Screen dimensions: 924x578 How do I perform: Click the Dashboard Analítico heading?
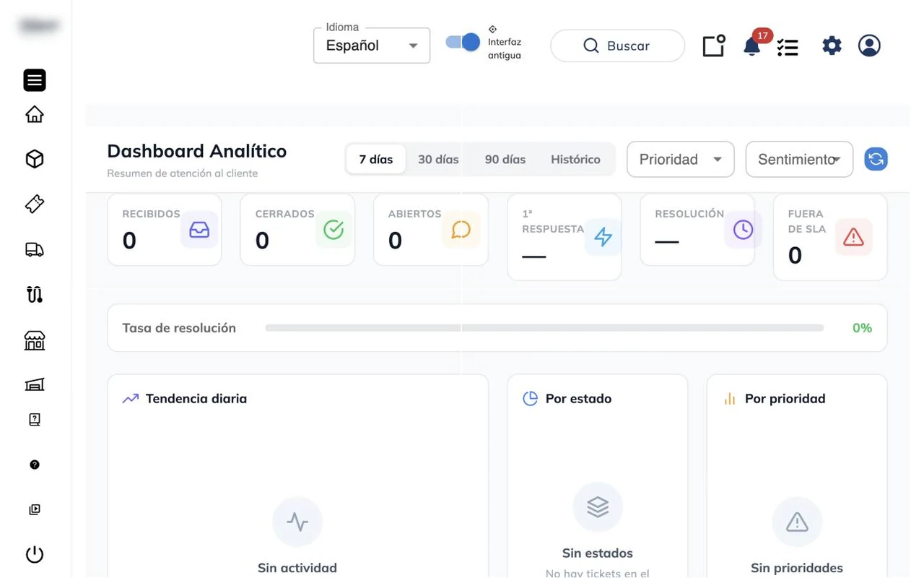click(197, 151)
